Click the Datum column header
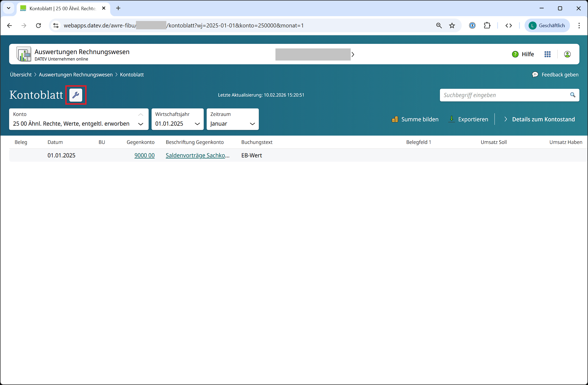This screenshot has width=588, height=385. tap(55, 142)
